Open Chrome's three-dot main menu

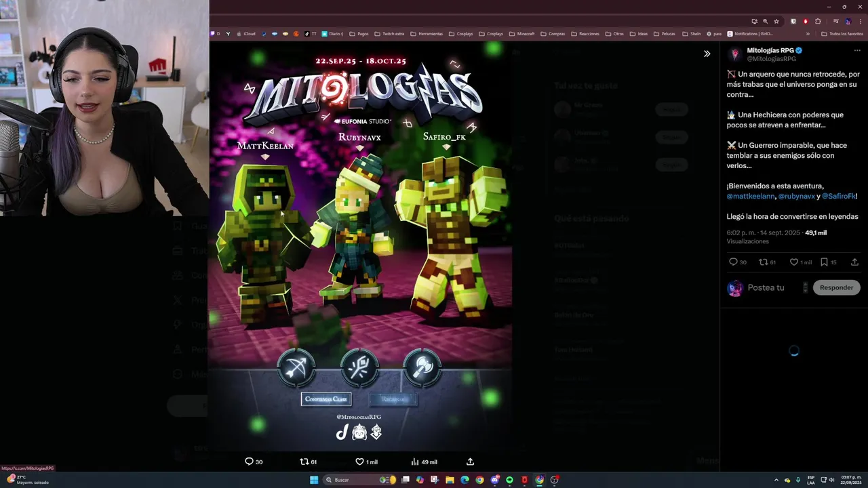861,21
